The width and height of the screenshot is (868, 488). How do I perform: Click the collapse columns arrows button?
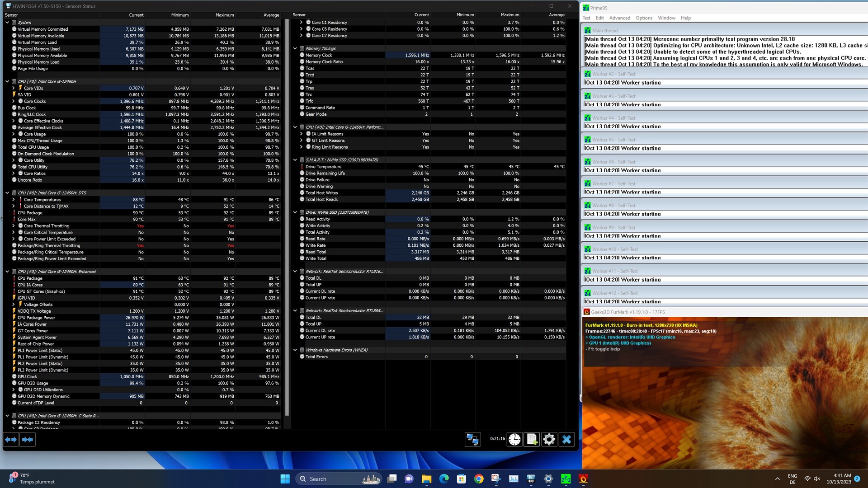[28, 439]
